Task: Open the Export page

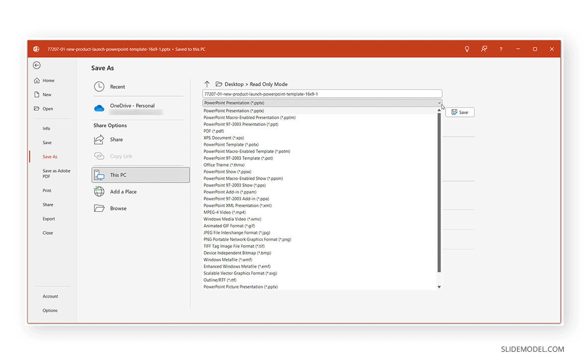Action: click(49, 219)
